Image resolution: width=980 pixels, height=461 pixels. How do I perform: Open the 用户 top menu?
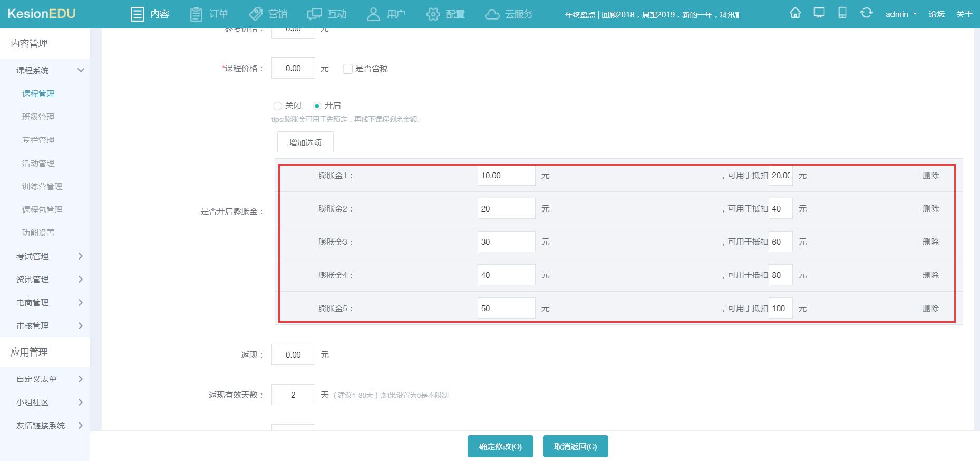point(386,14)
